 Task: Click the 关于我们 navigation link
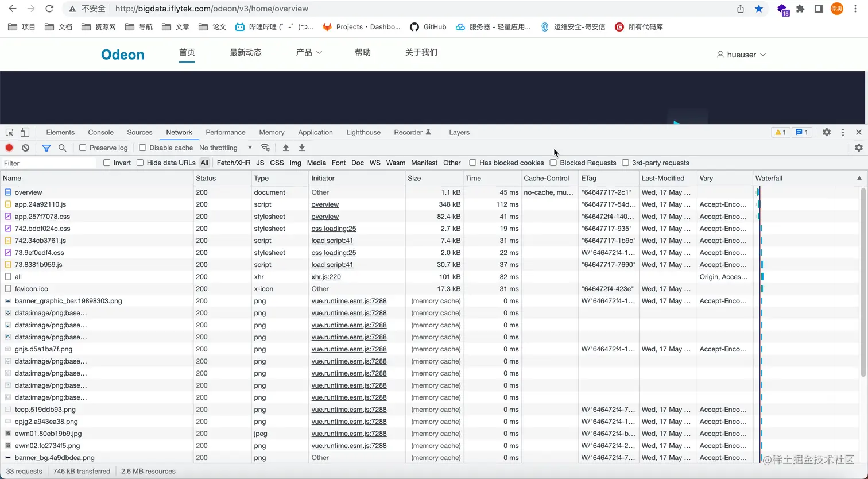[421, 52]
